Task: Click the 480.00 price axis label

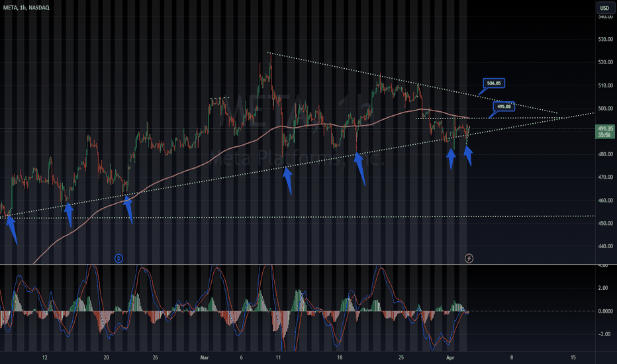Action: [x=605, y=154]
